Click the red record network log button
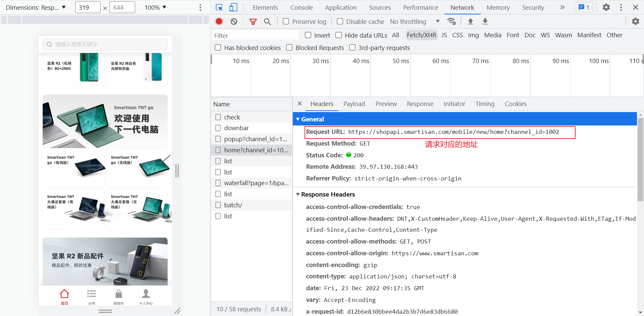 pyautogui.click(x=219, y=21)
